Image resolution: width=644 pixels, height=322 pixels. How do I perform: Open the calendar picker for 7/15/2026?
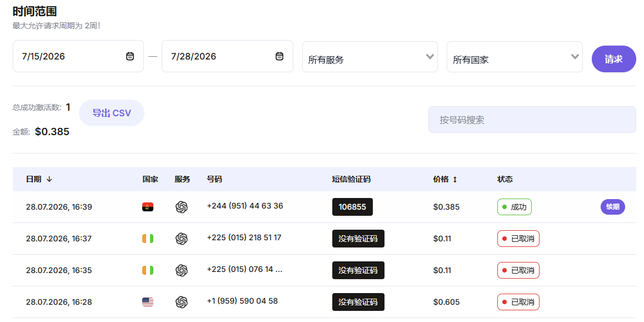pos(130,56)
